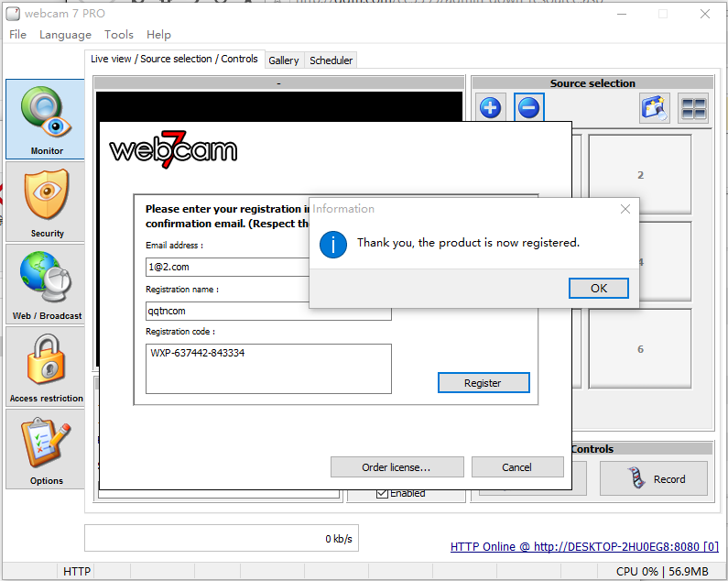The width and height of the screenshot is (728, 581).
Task: Open the File menu
Action: [x=17, y=35]
